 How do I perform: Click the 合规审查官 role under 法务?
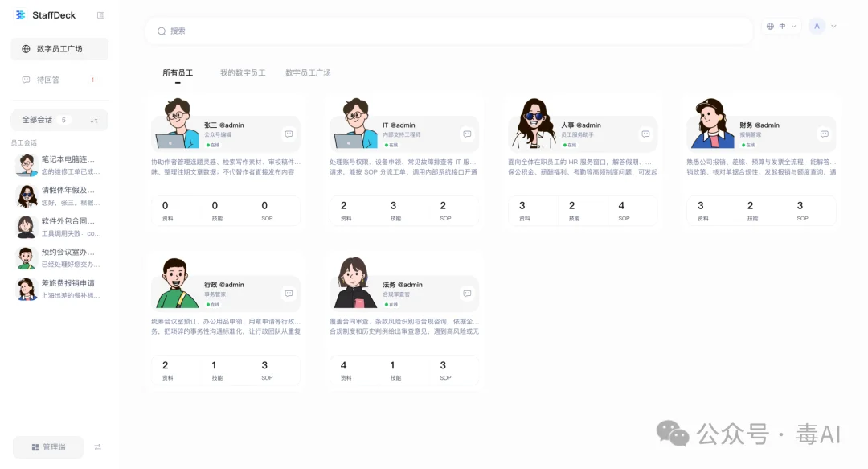point(396,294)
